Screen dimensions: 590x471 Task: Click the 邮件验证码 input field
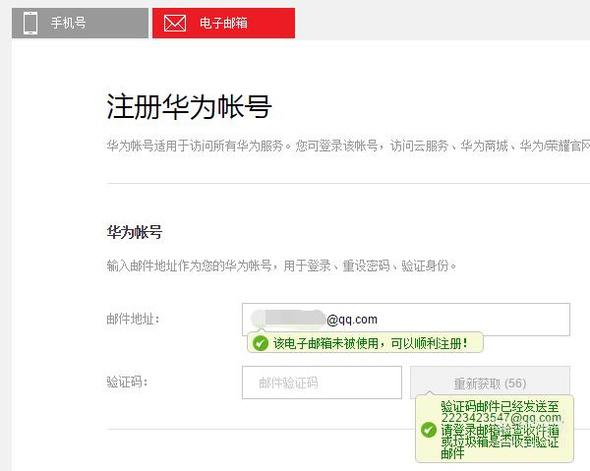(322, 383)
